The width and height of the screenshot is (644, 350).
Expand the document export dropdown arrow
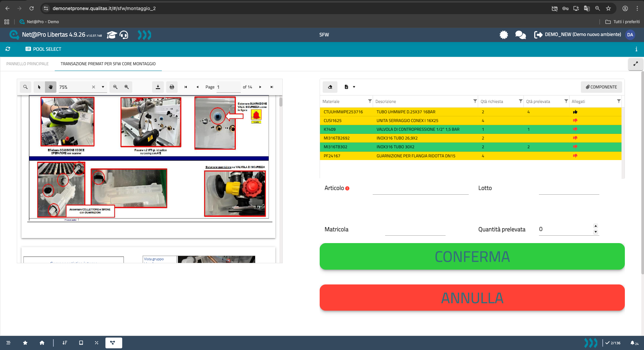coord(354,87)
